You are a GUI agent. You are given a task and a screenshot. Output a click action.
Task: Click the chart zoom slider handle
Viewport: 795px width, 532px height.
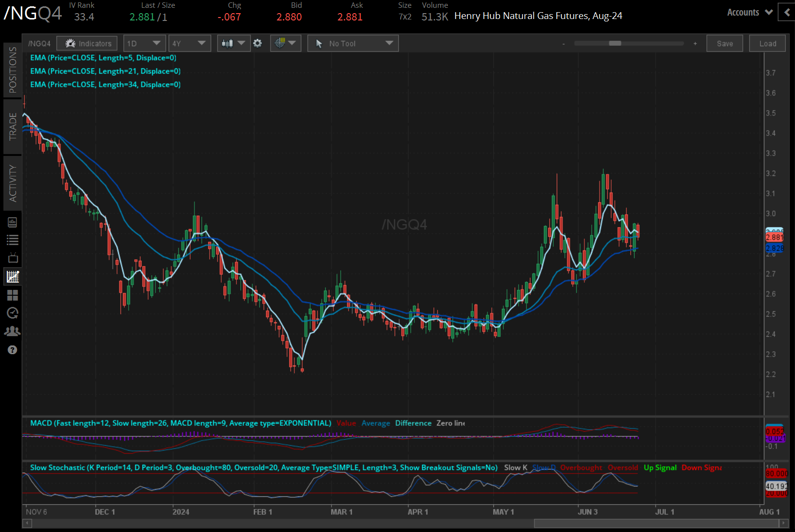click(615, 43)
